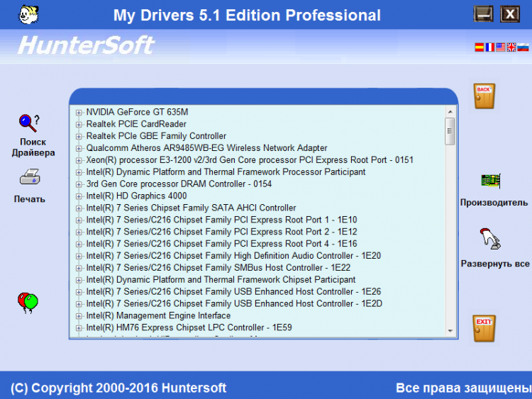532x399 pixels.
Task: Expand PCI Express Root Port 4 - 1E16 node
Action: click(x=79, y=244)
